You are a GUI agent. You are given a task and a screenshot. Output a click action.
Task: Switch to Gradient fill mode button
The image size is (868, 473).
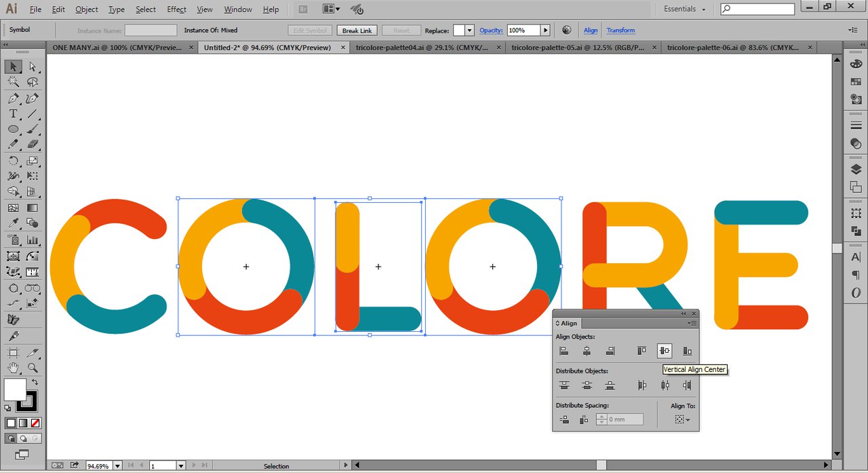coord(23,423)
